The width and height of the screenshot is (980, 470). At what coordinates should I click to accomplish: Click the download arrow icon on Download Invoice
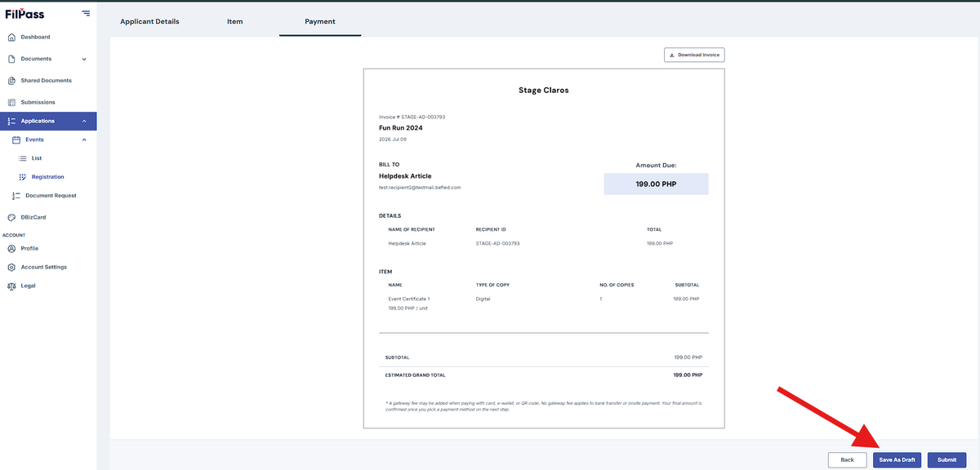tap(671, 55)
